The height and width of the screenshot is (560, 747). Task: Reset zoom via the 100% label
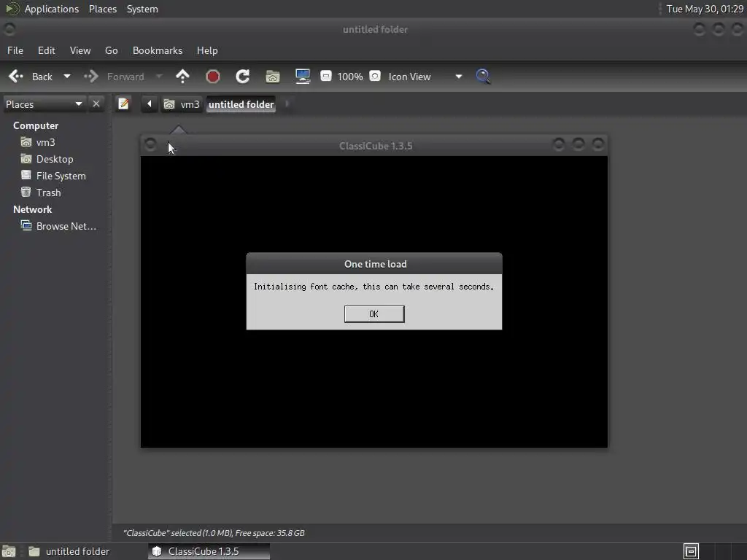coord(350,77)
